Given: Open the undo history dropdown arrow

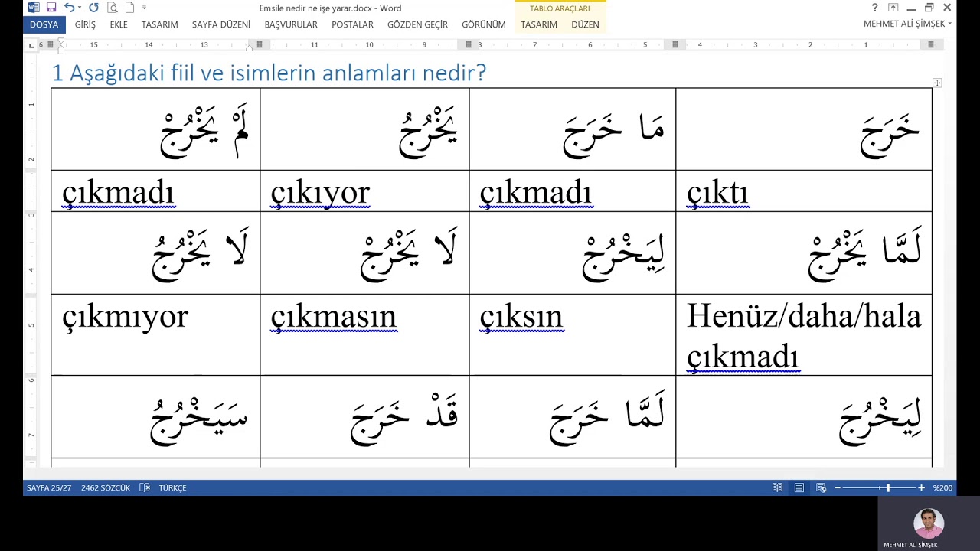Looking at the screenshot, I should [x=80, y=8].
